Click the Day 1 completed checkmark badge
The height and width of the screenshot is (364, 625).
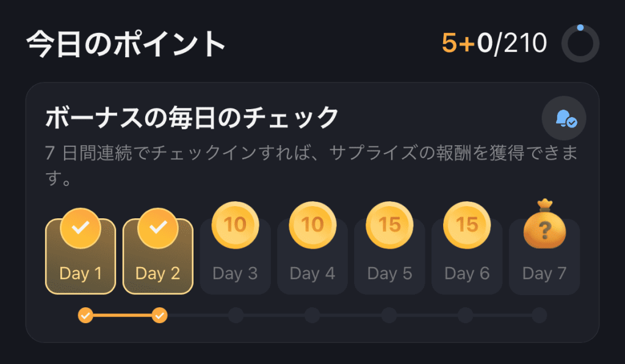(x=81, y=228)
